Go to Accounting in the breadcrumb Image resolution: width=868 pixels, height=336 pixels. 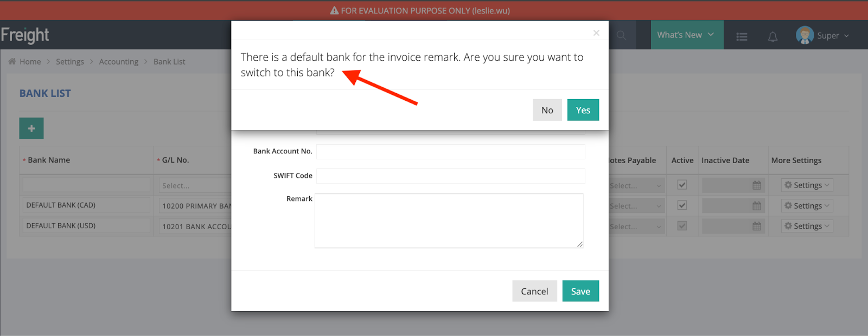118,62
